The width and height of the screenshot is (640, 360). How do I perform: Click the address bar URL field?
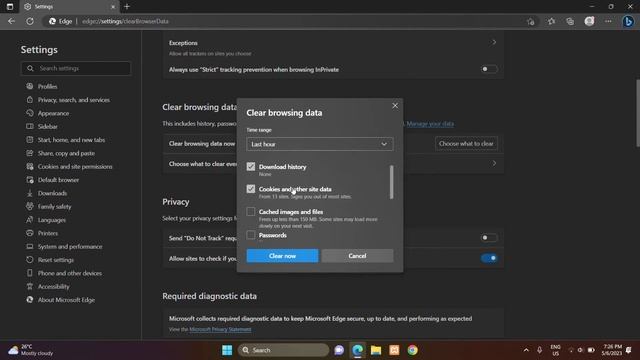[286, 21]
